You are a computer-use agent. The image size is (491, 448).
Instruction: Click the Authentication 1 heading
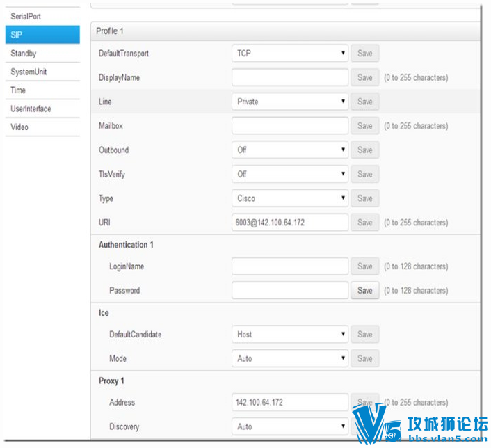pos(126,245)
